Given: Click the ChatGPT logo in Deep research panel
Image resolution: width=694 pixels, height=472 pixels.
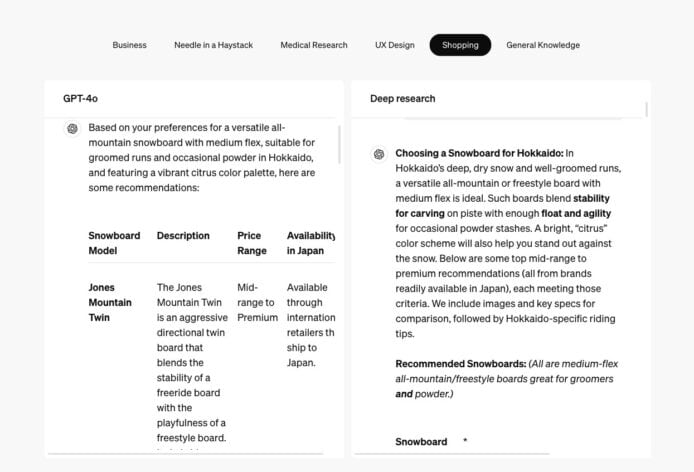Looking at the screenshot, I should pyautogui.click(x=379, y=154).
